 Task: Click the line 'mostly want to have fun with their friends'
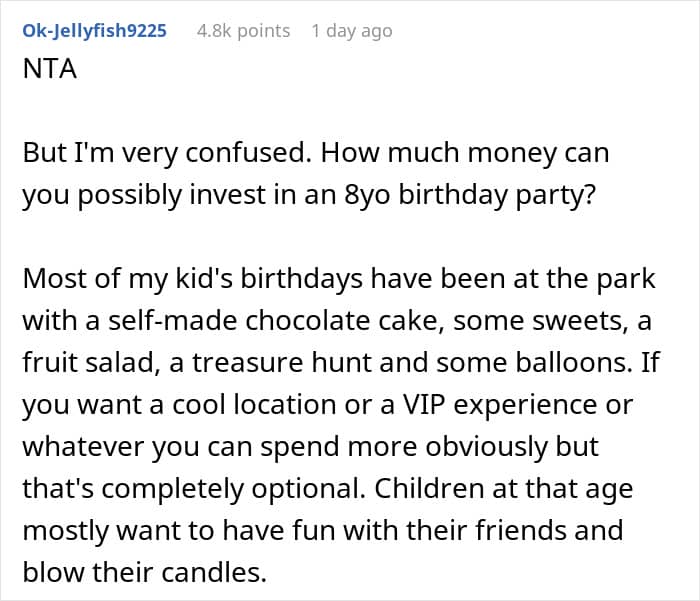point(323,530)
